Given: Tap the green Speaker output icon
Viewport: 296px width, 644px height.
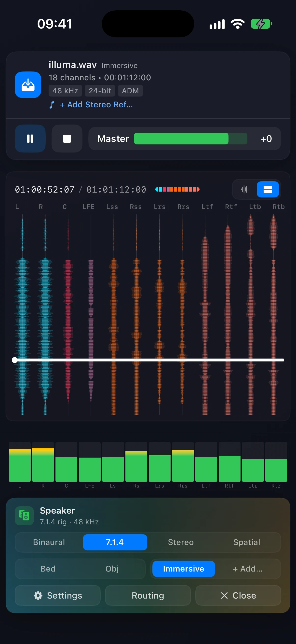Looking at the screenshot, I should coord(24,516).
